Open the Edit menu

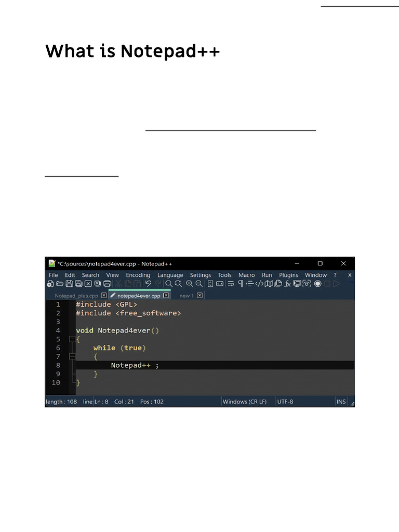tap(70, 275)
